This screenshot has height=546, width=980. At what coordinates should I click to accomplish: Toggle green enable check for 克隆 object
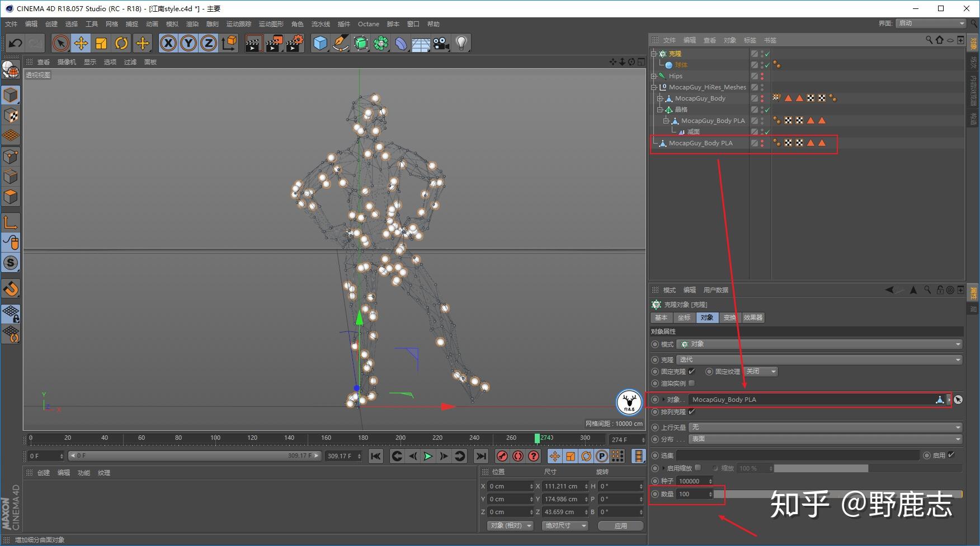(767, 54)
